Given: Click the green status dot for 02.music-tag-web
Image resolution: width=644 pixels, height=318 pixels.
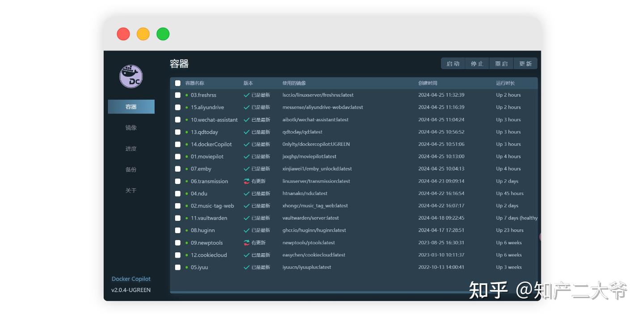Looking at the screenshot, I should point(187,205).
